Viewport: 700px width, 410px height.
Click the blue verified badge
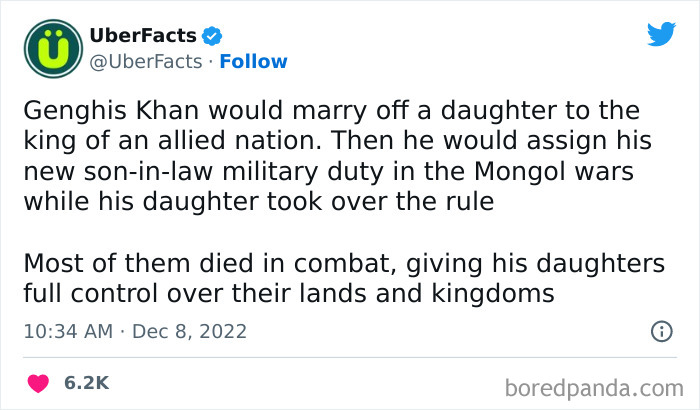(x=211, y=37)
